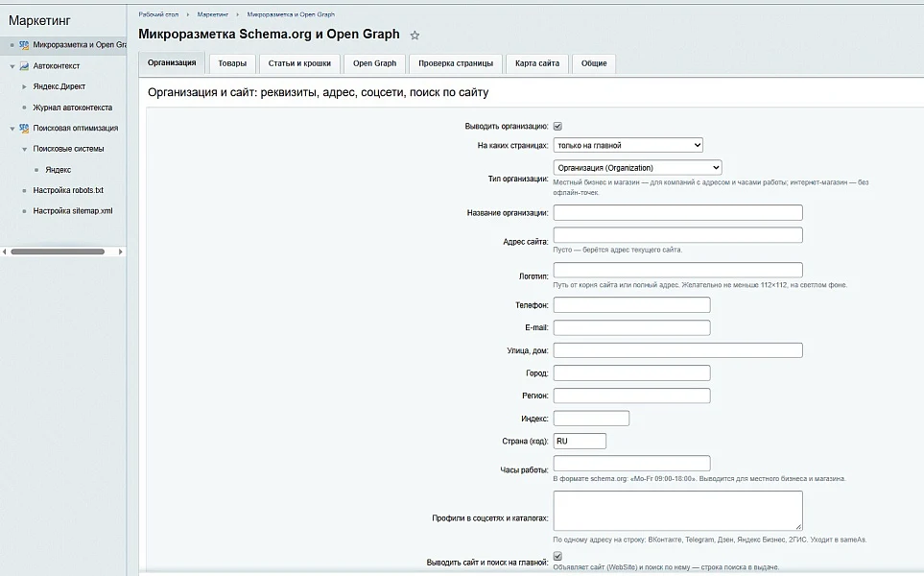This screenshot has width=924, height=576.
Task: Open the Карта сайта tab
Action: (536, 63)
